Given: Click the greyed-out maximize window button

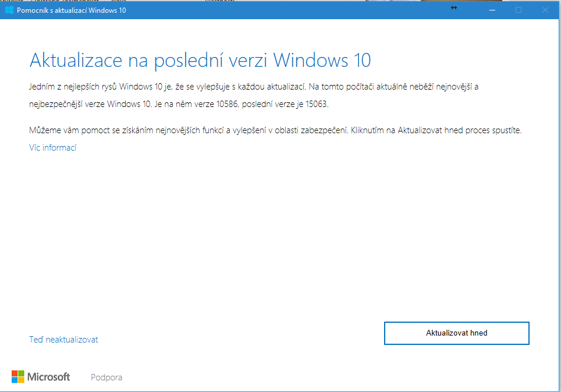Looking at the screenshot, I should pos(519,10).
